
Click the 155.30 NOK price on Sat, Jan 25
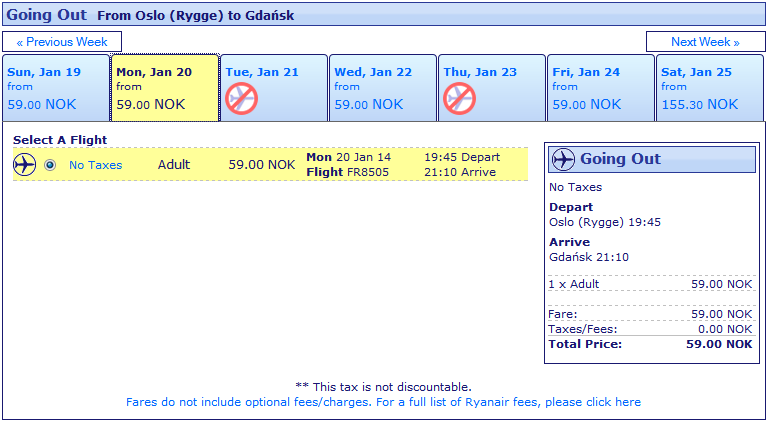pos(699,104)
